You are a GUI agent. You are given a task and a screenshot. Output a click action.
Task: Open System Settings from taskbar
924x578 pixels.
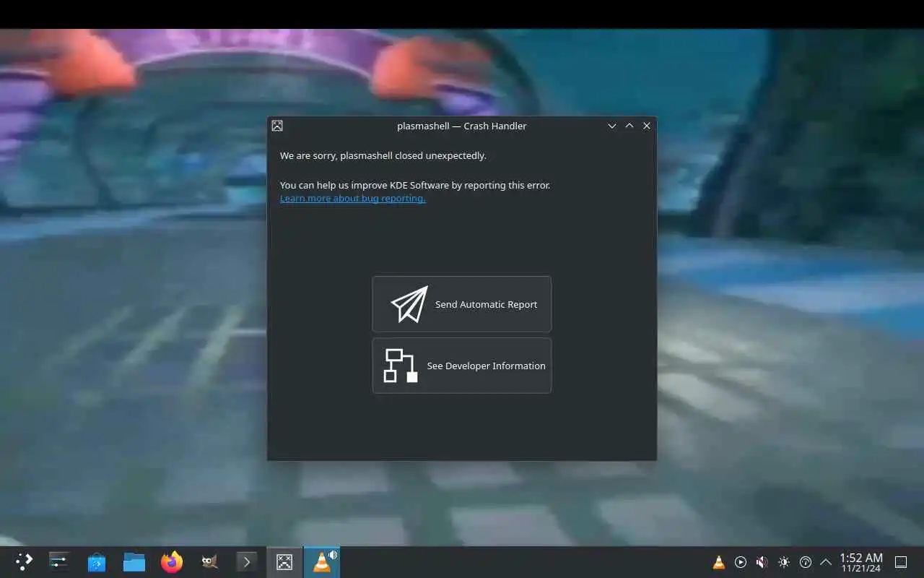pos(58,561)
